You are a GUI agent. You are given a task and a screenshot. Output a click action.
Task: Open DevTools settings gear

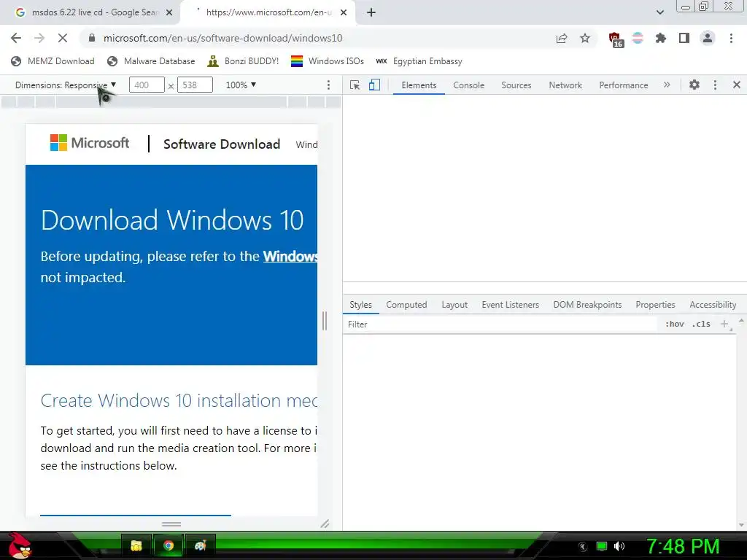[x=694, y=85]
